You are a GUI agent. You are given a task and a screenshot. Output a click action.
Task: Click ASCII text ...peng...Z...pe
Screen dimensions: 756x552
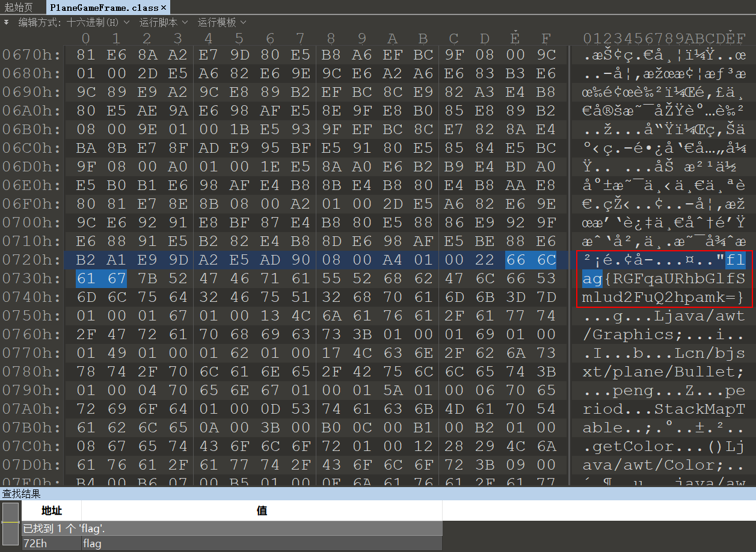tap(663, 391)
